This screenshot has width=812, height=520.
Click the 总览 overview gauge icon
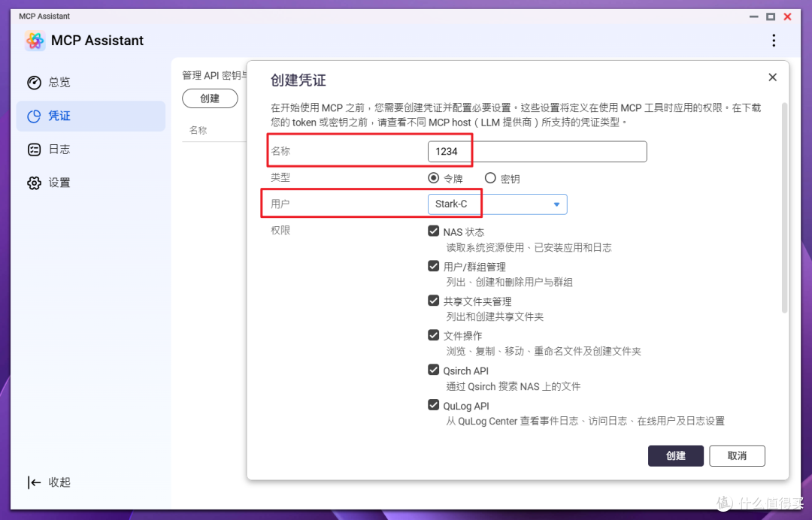pyautogui.click(x=34, y=82)
